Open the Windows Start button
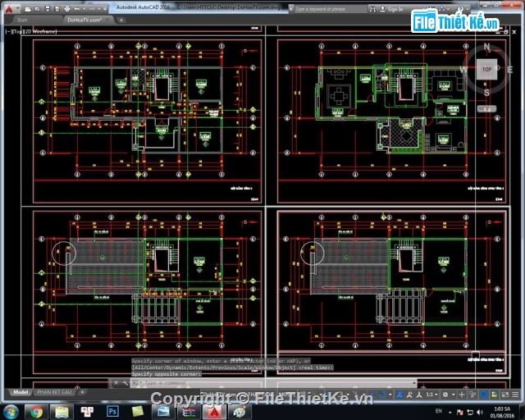525x420 pixels. click(x=11, y=412)
